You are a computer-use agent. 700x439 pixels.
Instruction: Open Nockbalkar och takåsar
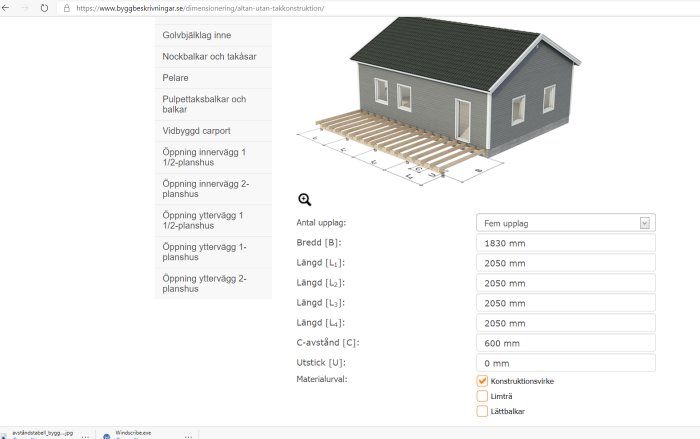point(213,57)
